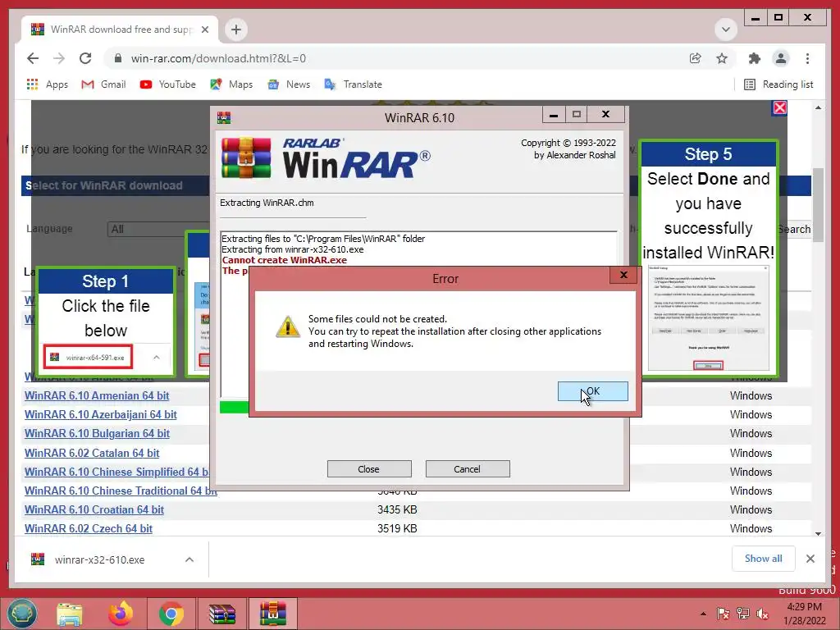Click the Step 5 setup screenshot thumbnail
Image resolution: width=840 pixels, height=630 pixels.
708,317
